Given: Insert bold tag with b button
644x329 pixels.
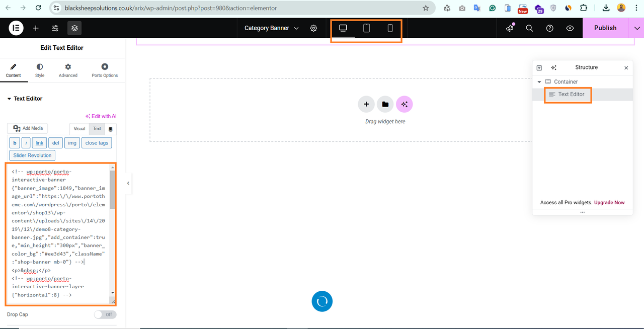Looking at the screenshot, I should click(x=15, y=143).
